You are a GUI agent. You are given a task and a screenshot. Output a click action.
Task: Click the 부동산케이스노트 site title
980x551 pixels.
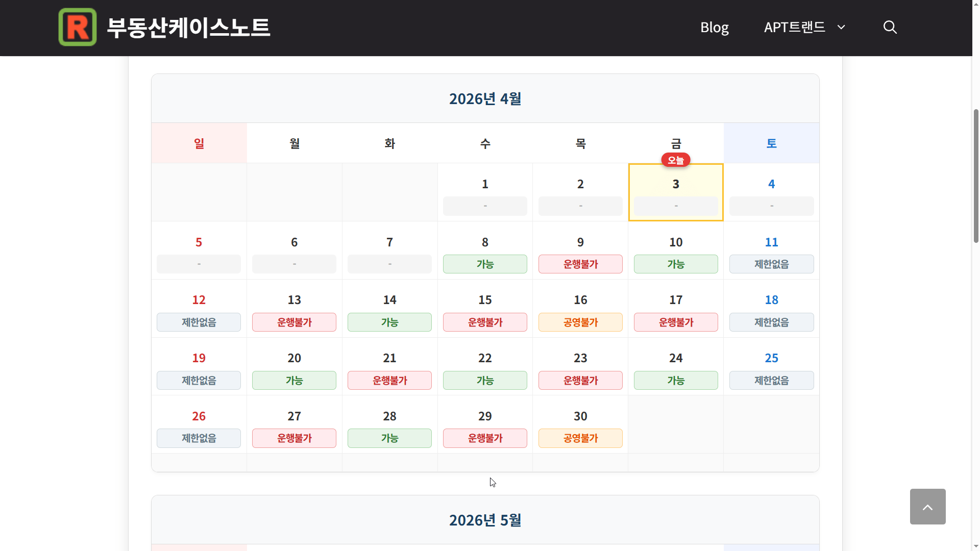click(188, 27)
